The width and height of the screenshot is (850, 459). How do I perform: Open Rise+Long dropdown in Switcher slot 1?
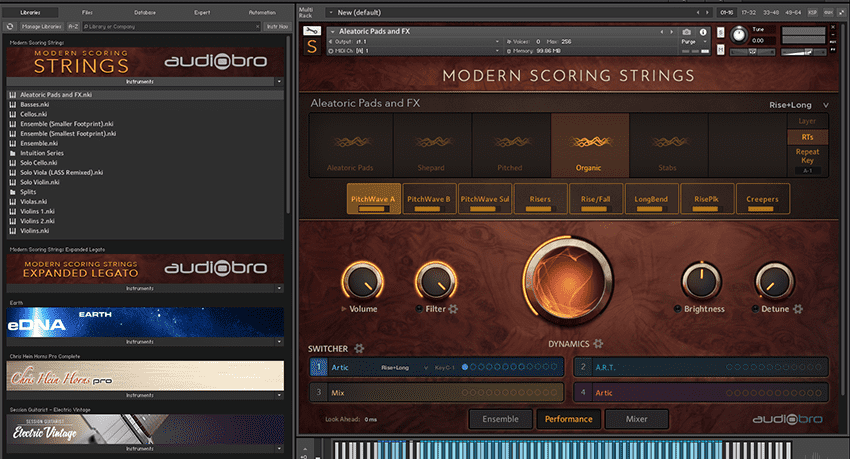pyautogui.click(x=404, y=367)
